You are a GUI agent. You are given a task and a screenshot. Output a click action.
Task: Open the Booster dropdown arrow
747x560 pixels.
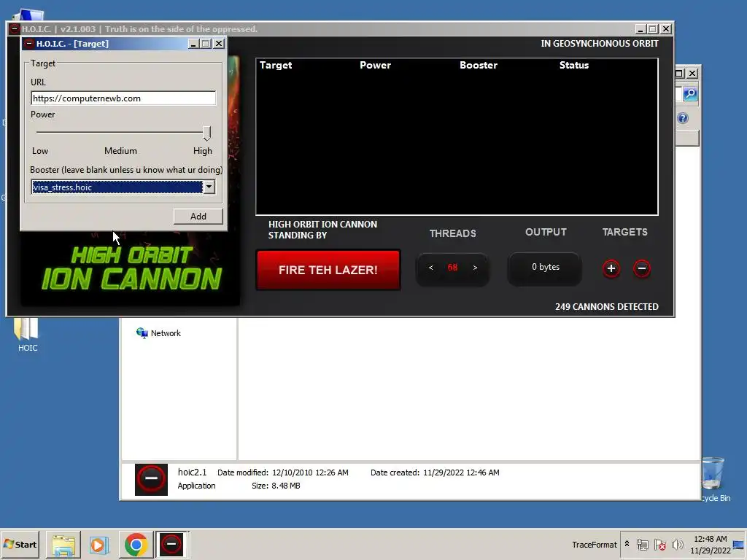coord(209,187)
